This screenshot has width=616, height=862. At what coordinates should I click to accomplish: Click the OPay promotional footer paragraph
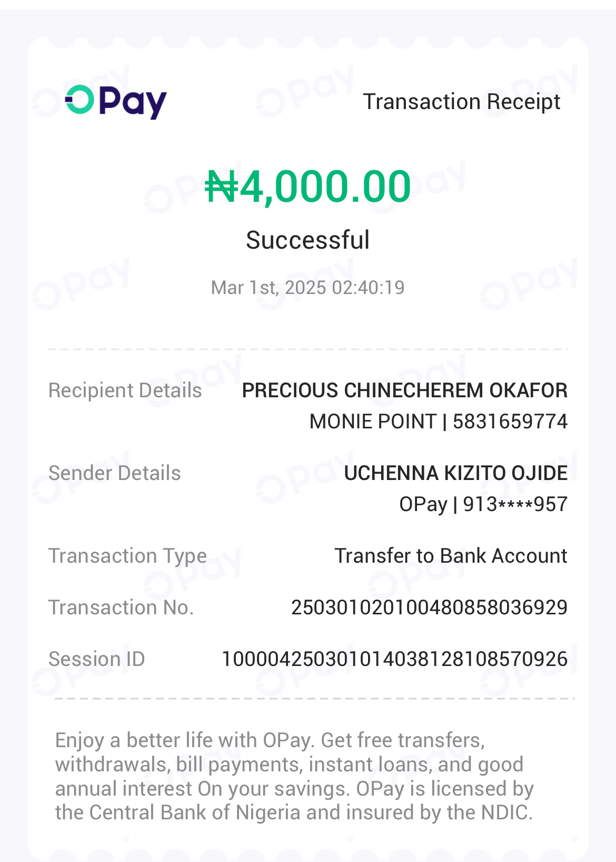coord(295,776)
